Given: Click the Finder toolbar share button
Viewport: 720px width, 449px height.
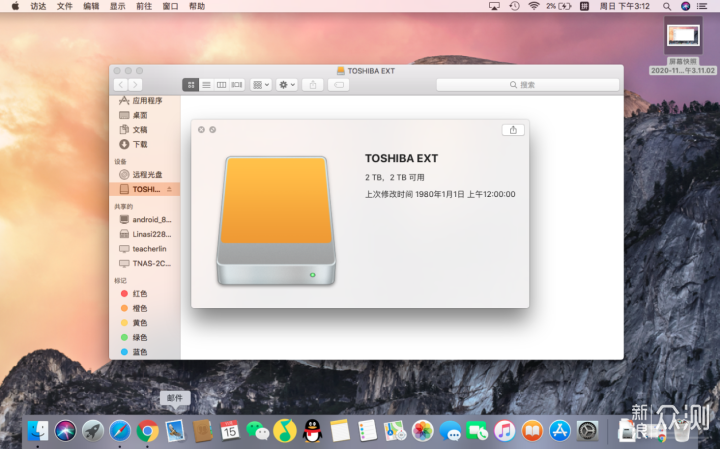Looking at the screenshot, I should click(313, 84).
